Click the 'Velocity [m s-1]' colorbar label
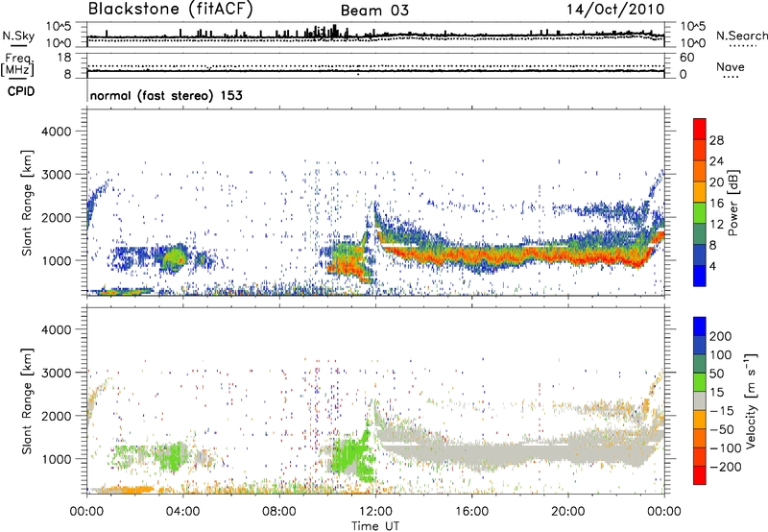Screen dimensions: 768x532 tap(750, 400)
